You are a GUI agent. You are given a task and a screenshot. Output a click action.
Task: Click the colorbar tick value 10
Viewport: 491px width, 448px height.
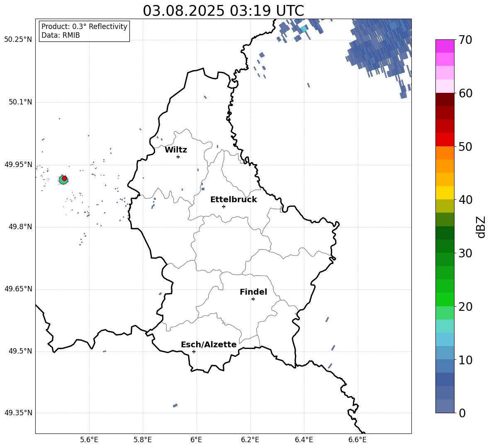pos(465,360)
